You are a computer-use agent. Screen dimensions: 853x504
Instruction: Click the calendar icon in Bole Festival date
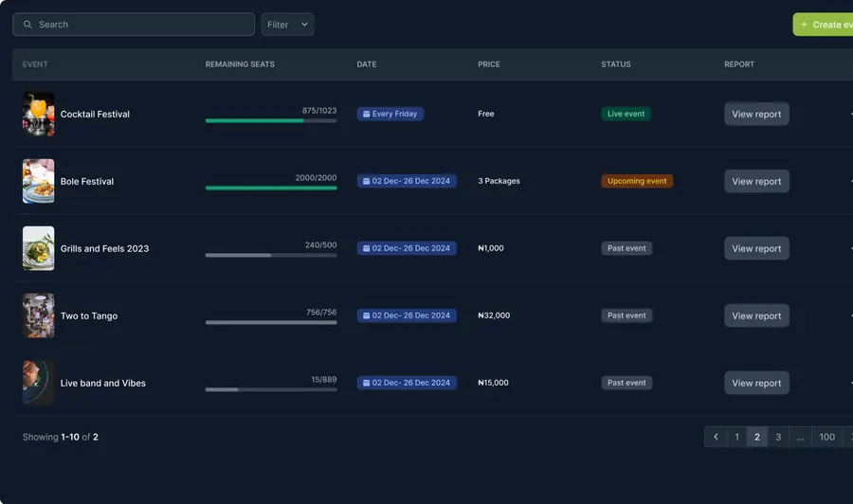pyautogui.click(x=366, y=181)
